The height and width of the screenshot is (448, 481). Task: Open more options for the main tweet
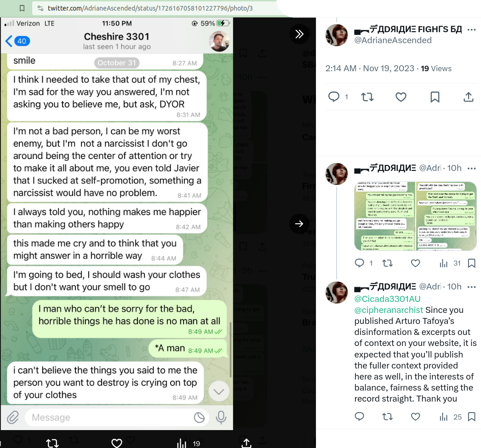pyautogui.click(x=471, y=30)
